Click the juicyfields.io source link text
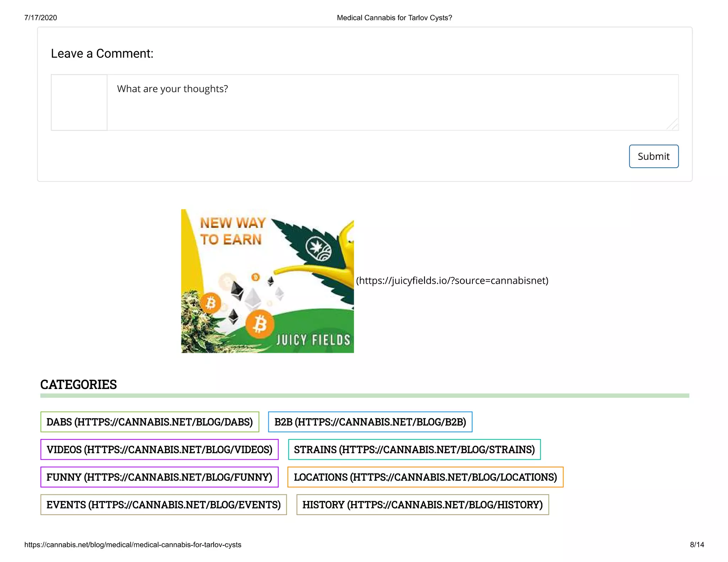Image resolution: width=728 pixels, height=562 pixels. tap(452, 281)
